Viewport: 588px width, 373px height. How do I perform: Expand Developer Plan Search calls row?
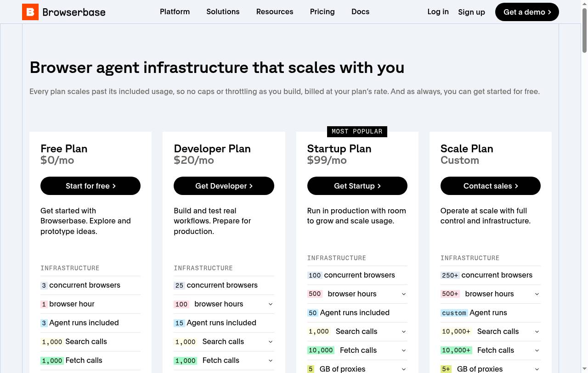point(224,342)
